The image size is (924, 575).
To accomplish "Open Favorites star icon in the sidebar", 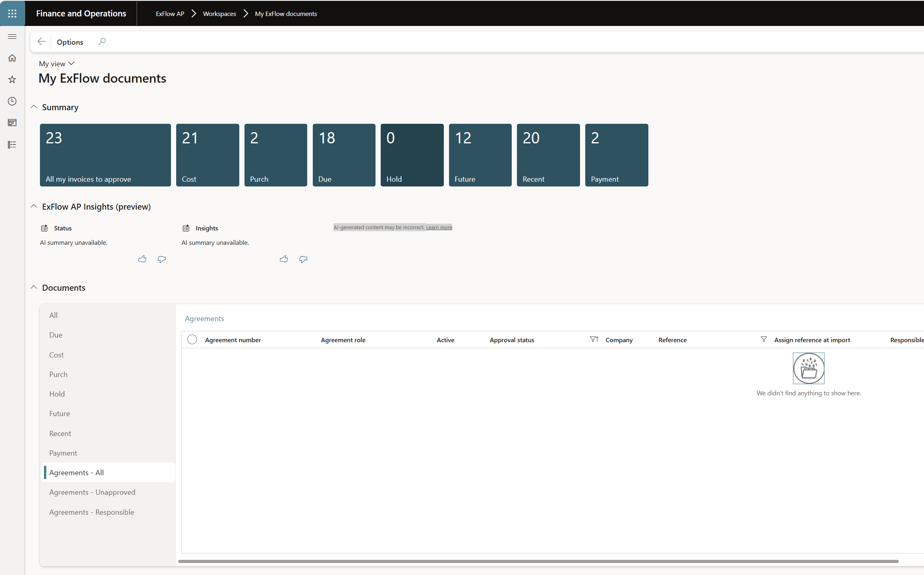I will tap(12, 79).
